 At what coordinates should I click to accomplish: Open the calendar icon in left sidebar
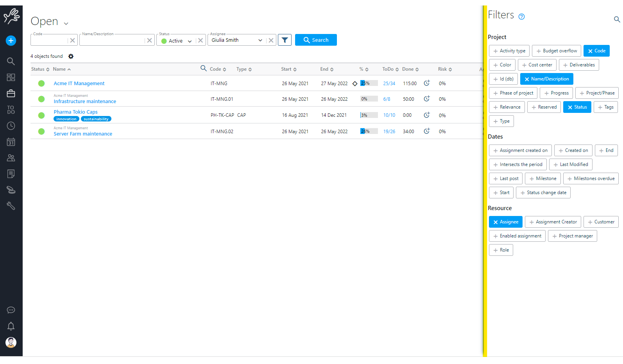[x=11, y=142]
